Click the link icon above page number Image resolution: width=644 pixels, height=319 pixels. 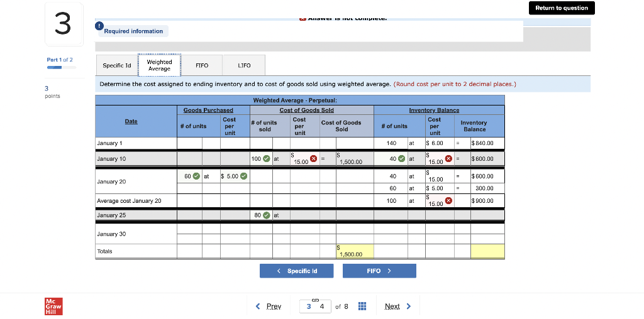[x=316, y=300]
